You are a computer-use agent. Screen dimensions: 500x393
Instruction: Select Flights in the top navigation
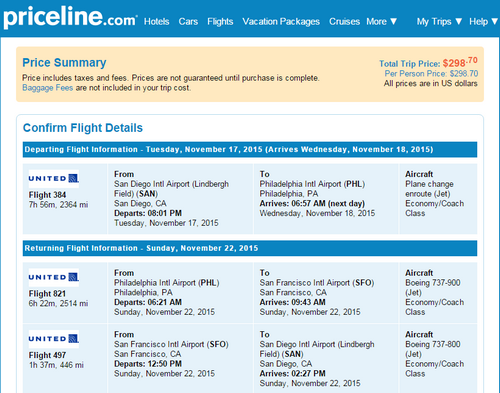click(x=220, y=21)
